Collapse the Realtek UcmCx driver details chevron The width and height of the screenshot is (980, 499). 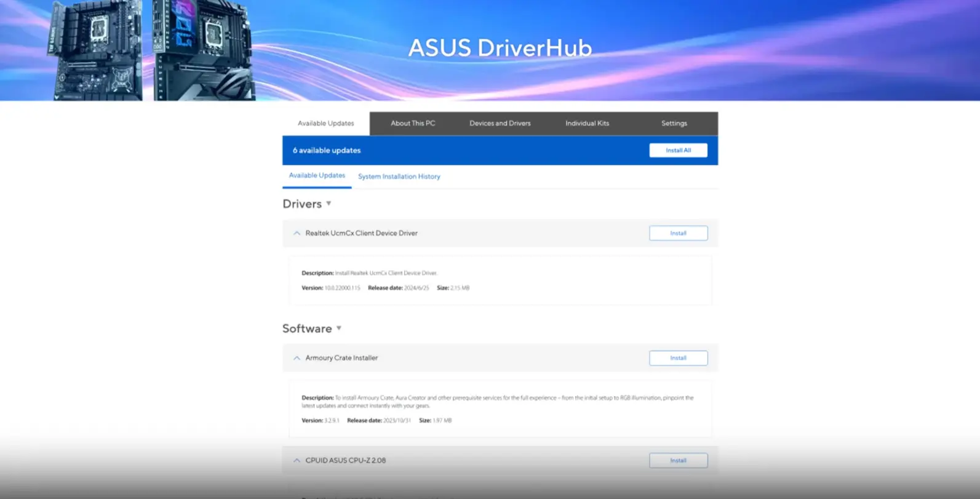[297, 233]
